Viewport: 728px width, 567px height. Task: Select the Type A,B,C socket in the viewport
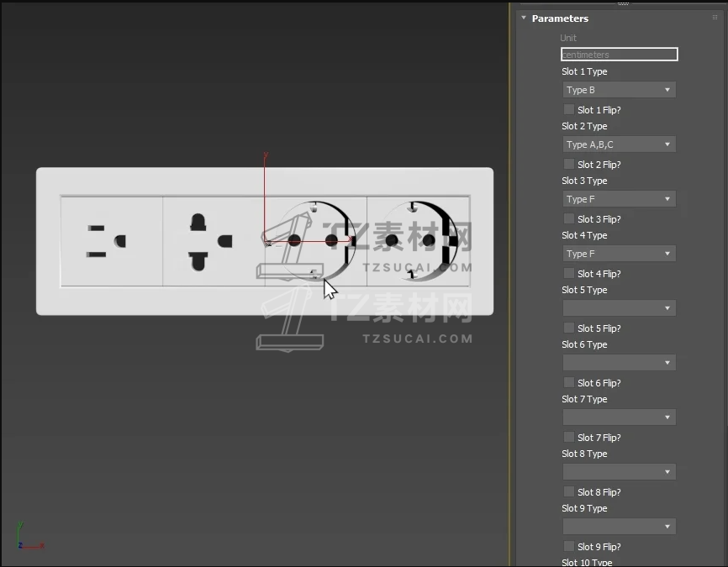(214, 241)
